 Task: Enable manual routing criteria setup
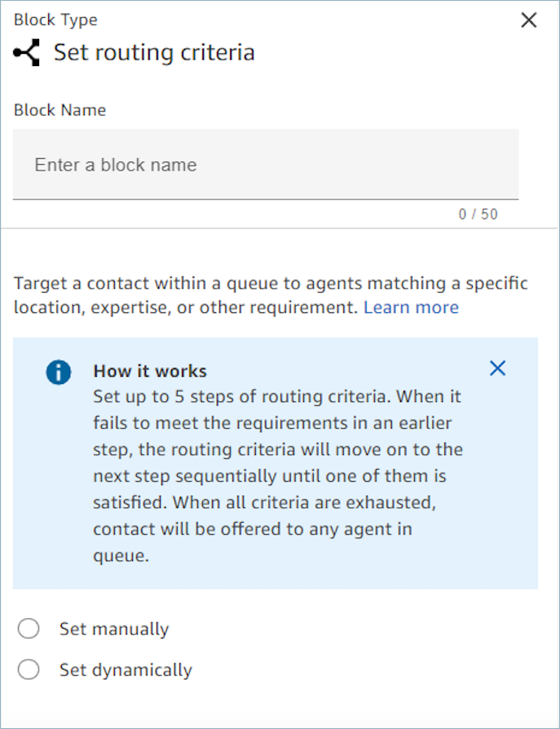pyautogui.click(x=29, y=629)
